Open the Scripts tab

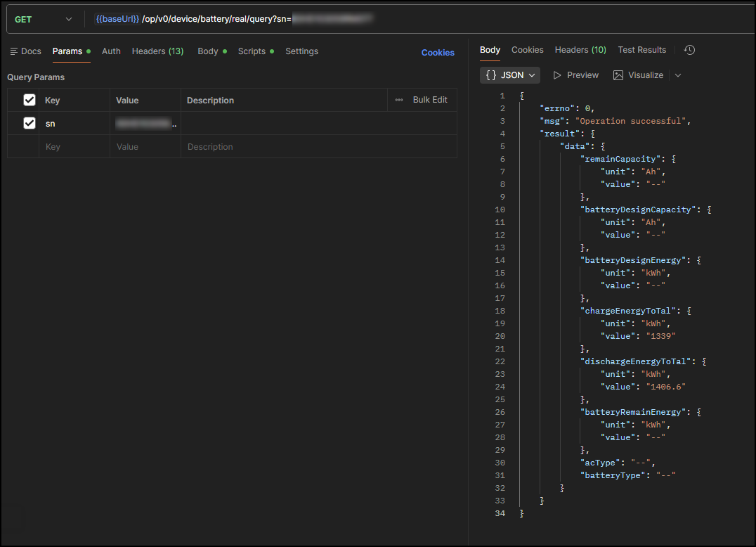pos(252,51)
